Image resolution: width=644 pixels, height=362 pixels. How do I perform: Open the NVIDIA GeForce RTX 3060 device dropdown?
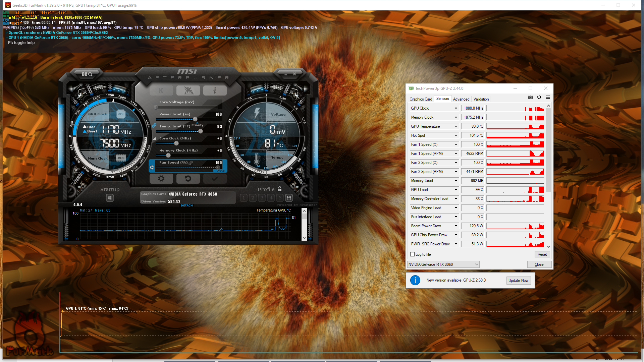443,264
